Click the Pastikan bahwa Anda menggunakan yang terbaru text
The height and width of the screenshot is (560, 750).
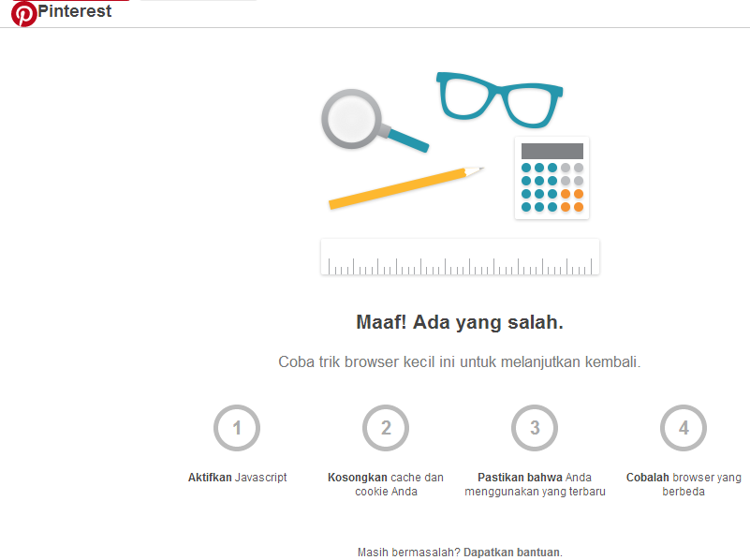click(535, 484)
